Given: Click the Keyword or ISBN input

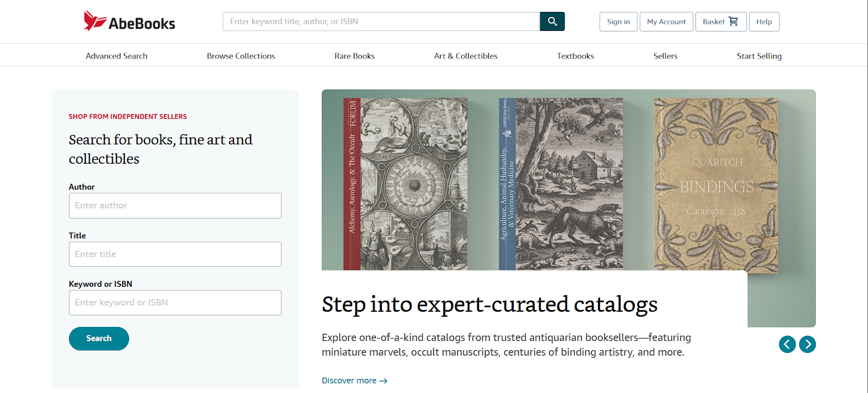Looking at the screenshot, I should coord(175,302).
